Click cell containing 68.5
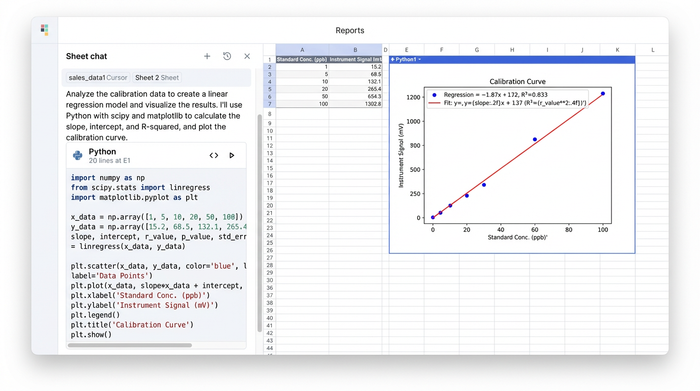 pyautogui.click(x=355, y=74)
